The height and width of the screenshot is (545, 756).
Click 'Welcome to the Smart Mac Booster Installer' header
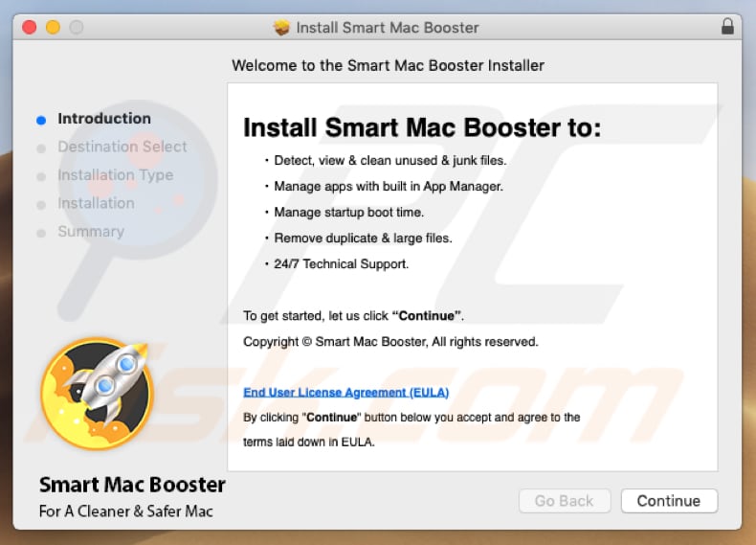(x=388, y=65)
